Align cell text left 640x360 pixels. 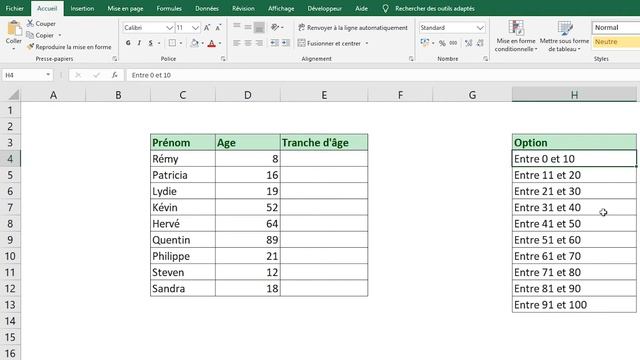tap(237, 43)
